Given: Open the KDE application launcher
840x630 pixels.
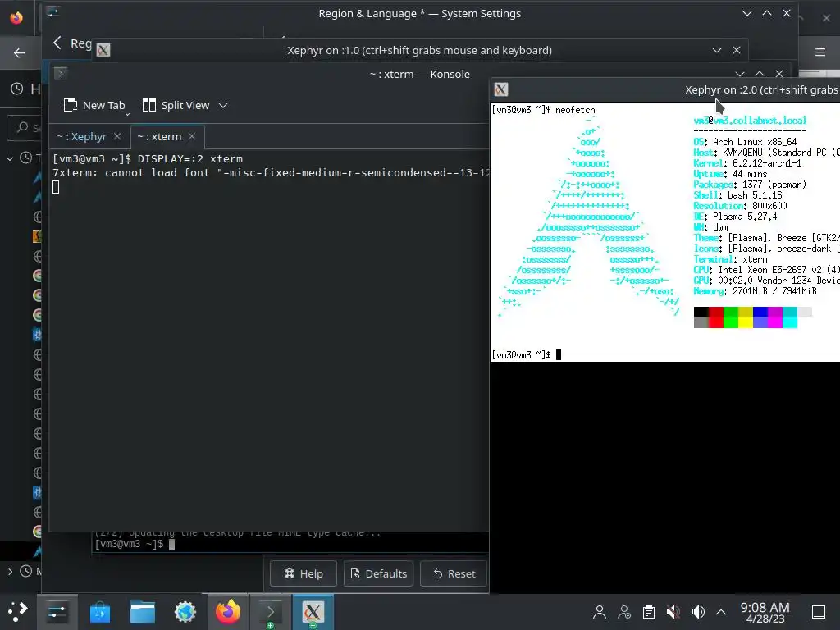Looking at the screenshot, I should point(16,611).
